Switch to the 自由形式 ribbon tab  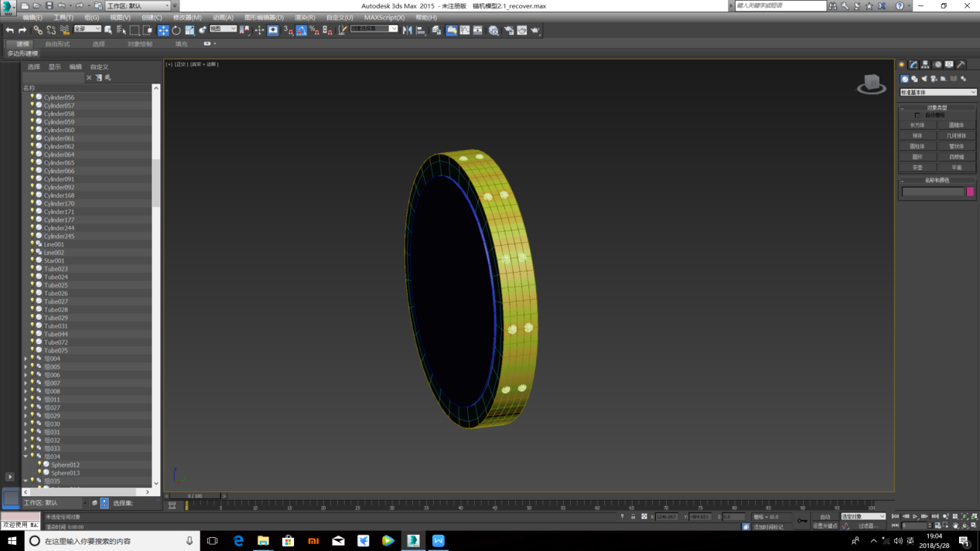click(x=57, y=44)
